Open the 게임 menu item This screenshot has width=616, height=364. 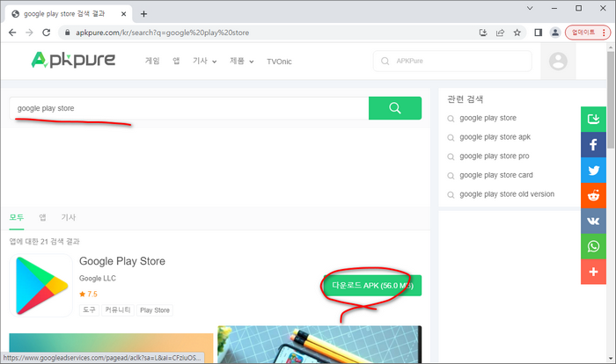point(152,61)
